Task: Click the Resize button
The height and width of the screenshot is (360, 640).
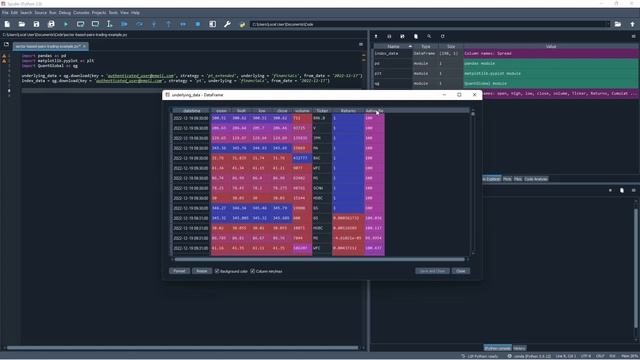Action: 202,271
